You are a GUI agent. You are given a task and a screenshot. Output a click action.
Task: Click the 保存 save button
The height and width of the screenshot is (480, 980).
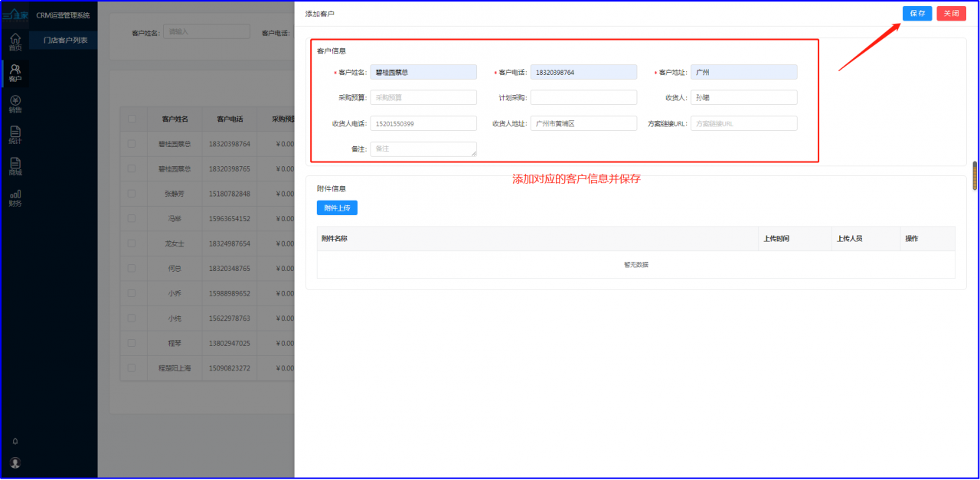point(917,14)
